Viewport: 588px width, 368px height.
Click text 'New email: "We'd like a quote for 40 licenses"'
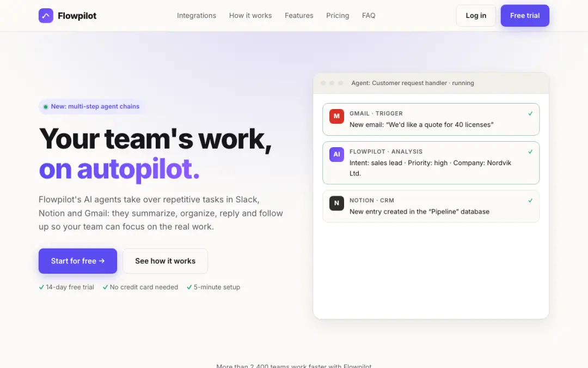421,125
